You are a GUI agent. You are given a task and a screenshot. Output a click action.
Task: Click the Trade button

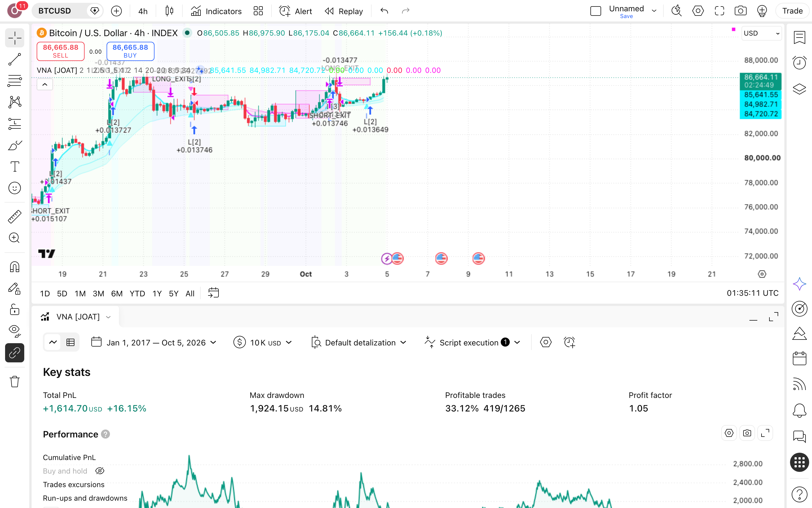pyautogui.click(x=792, y=11)
